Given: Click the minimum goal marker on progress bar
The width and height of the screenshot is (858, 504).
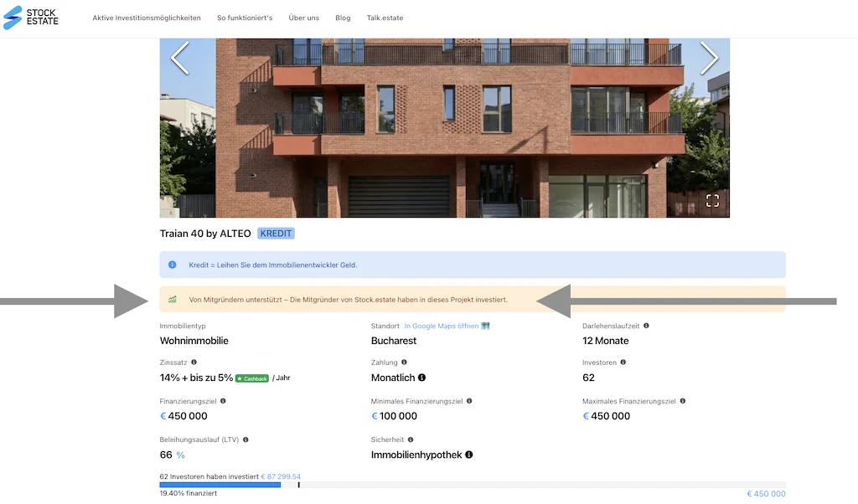Looking at the screenshot, I should point(299,485).
